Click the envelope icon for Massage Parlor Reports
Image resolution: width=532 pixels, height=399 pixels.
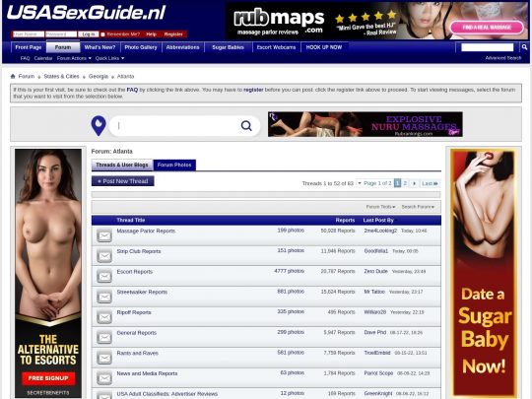pyautogui.click(x=104, y=235)
